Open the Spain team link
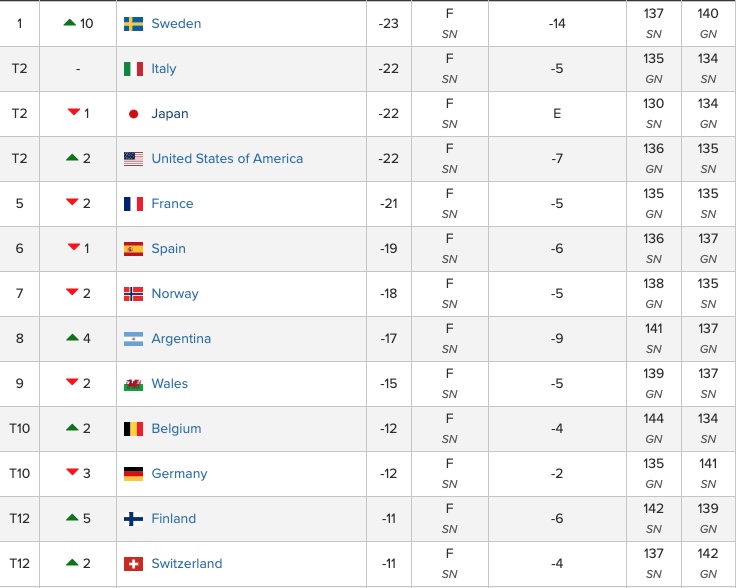736x588 pixels. (x=169, y=249)
